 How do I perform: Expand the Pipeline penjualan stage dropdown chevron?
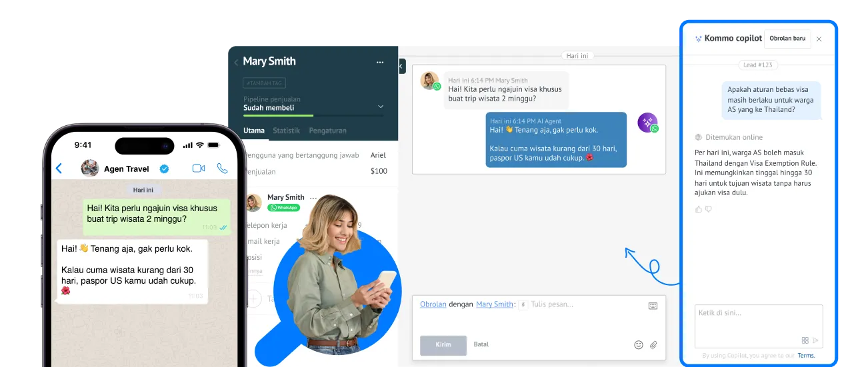[x=381, y=107]
